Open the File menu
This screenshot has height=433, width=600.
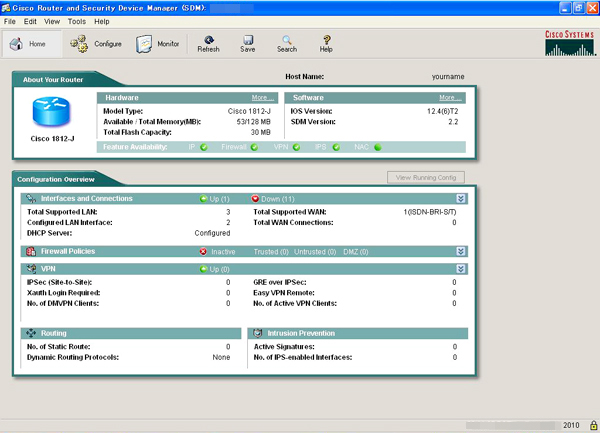coord(10,21)
